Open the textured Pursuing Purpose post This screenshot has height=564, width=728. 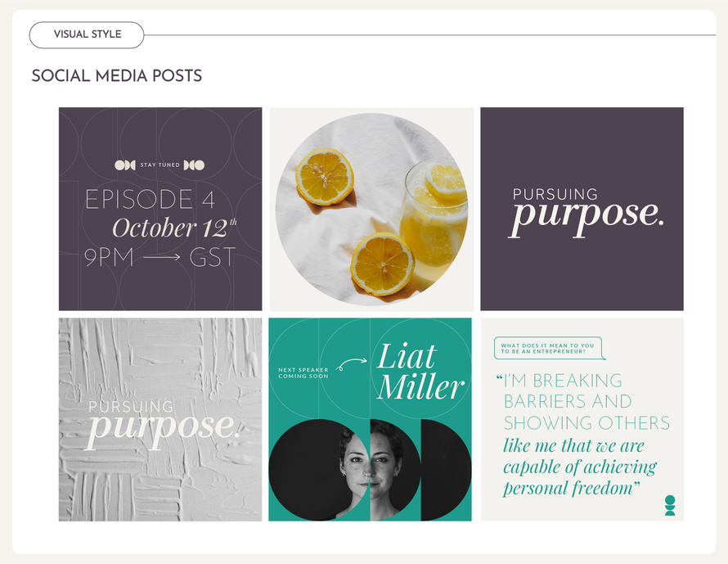click(160, 419)
